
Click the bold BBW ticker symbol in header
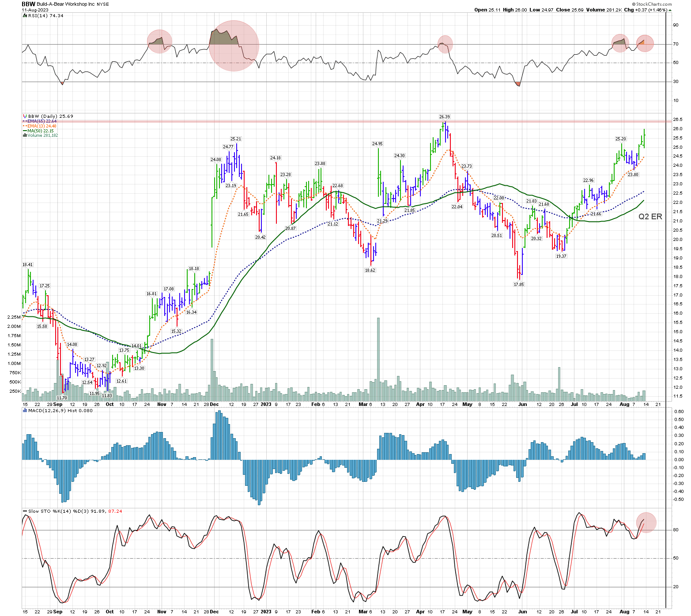point(28,4)
